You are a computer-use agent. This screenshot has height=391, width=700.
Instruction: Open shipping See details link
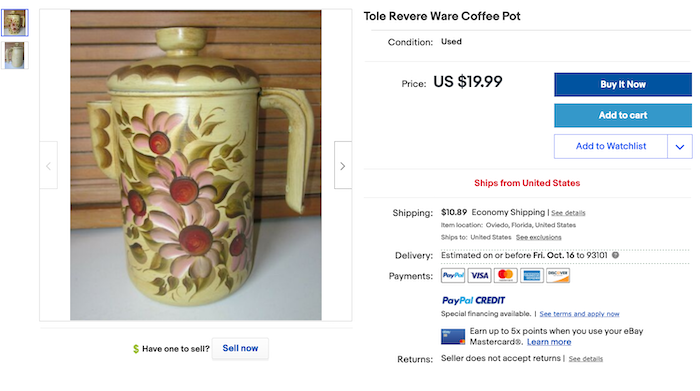pos(568,213)
